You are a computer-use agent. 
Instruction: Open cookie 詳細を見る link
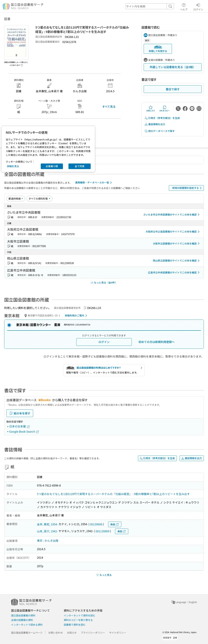[13, 166]
